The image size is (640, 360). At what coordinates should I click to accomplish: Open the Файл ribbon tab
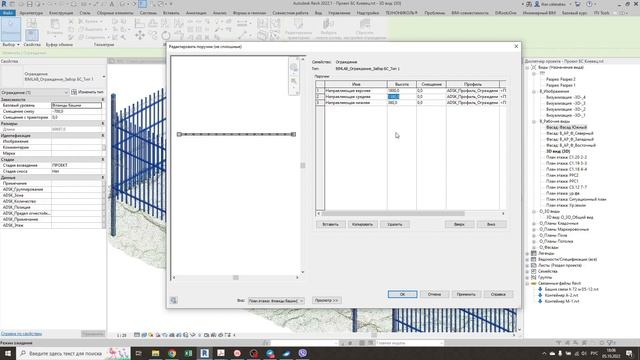(7, 13)
